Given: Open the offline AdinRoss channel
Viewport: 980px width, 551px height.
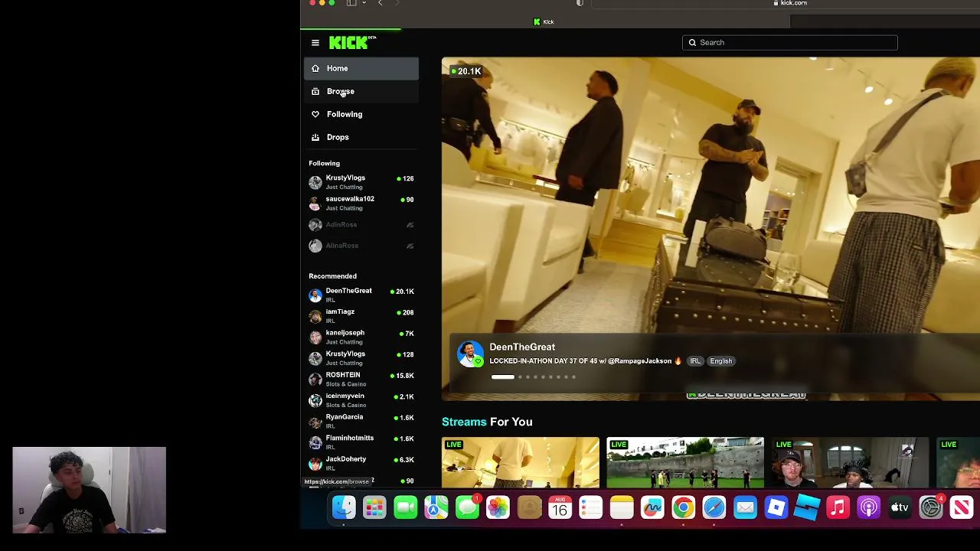Looking at the screenshot, I should pos(361,224).
